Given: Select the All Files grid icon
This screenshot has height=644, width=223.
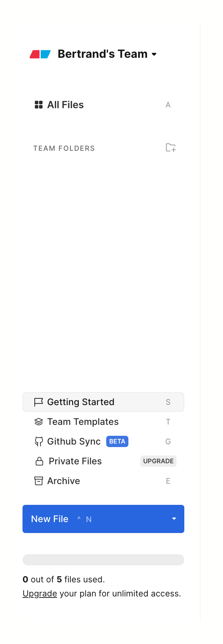Looking at the screenshot, I should pyautogui.click(x=38, y=104).
